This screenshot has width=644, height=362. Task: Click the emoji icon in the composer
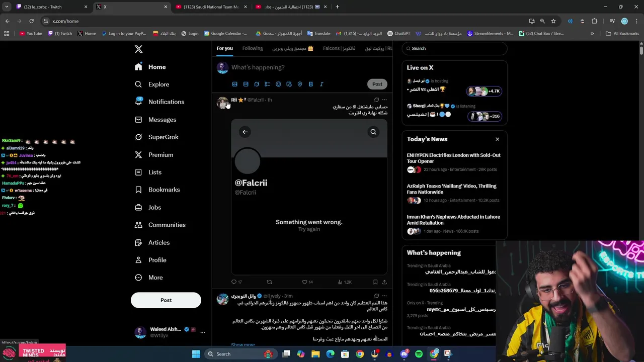click(278, 84)
